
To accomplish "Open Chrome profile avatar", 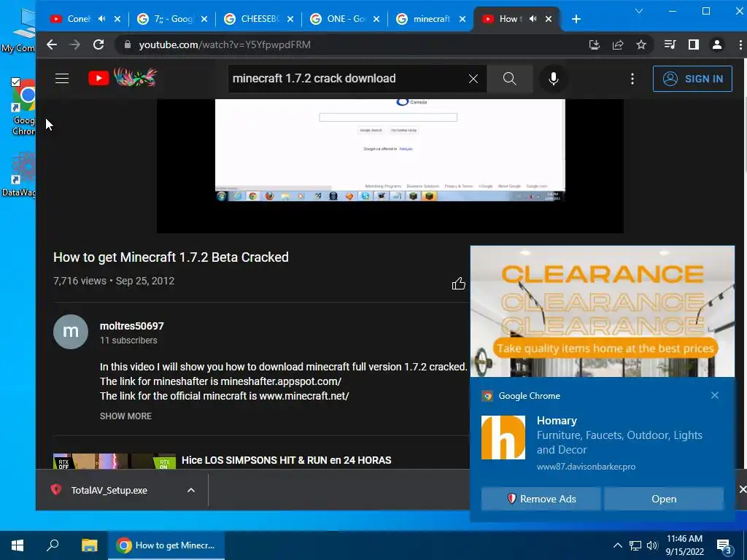I will (x=717, y=44).
